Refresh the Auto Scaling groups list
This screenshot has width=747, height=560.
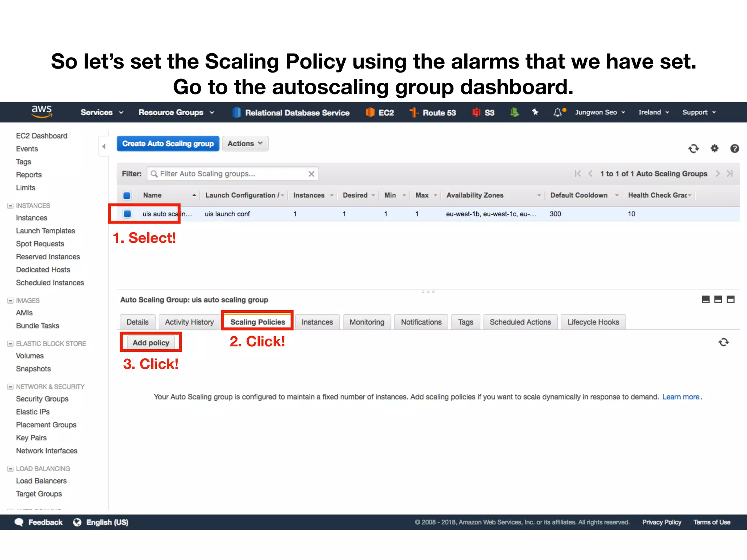pos(693,149)
